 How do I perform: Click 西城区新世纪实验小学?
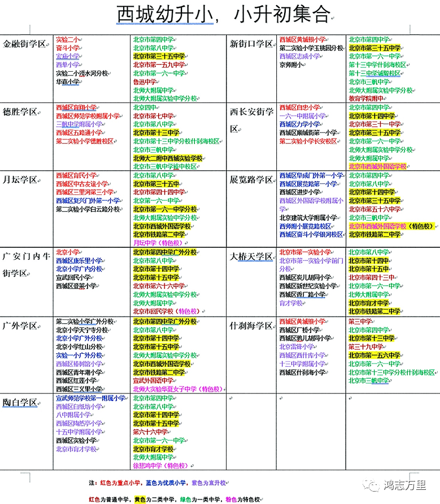pyautogui.click(x=308, y=286)
